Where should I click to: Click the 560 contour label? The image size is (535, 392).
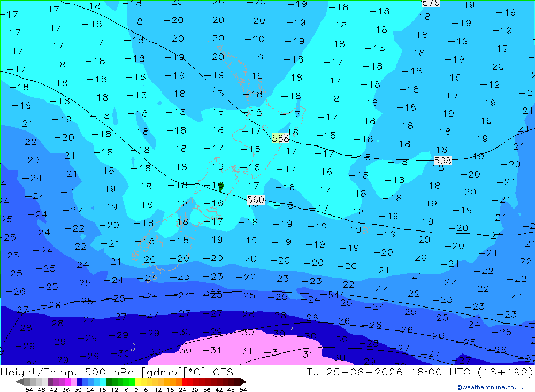[256, 199]
